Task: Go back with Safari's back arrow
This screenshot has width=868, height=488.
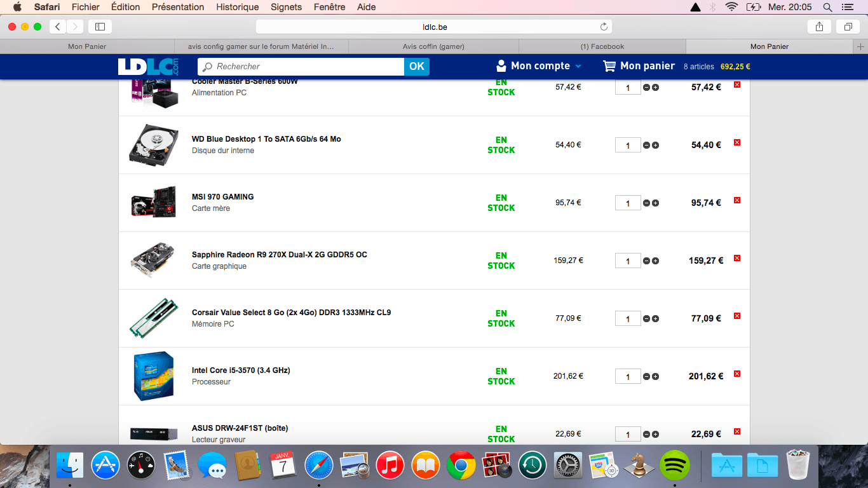Action: 58,27
